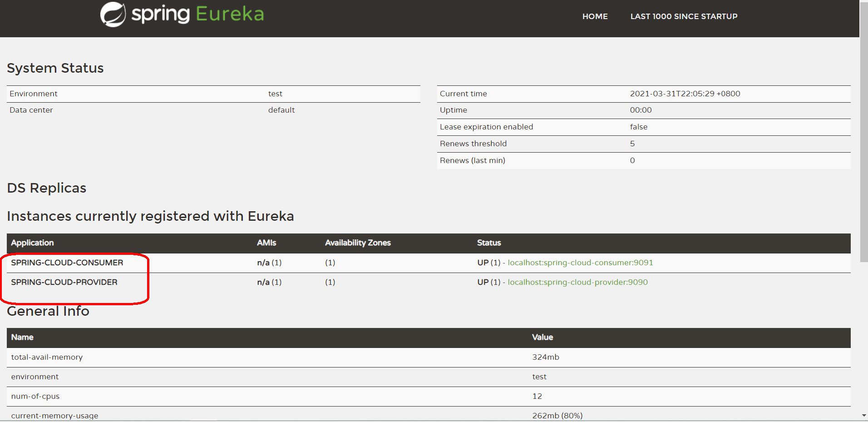Click the Availability Zones column header
The width and height of the screenshot is (868, 422).
point(358,243)
